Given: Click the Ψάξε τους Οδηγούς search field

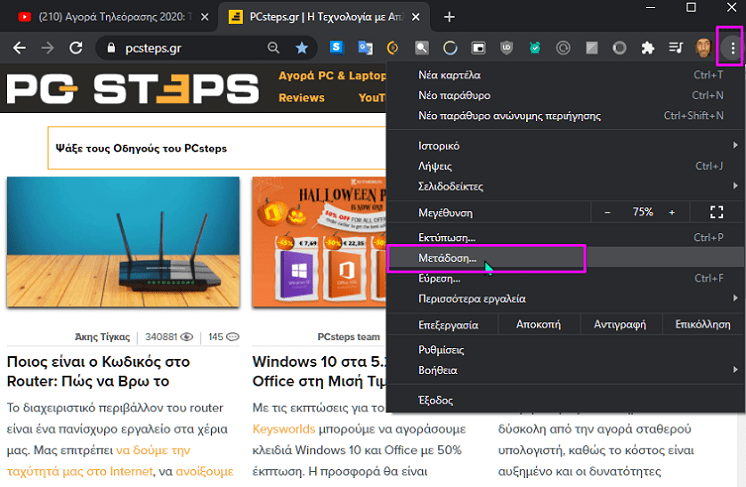Looking at the screenshot, I should click(x=217, y=148).
